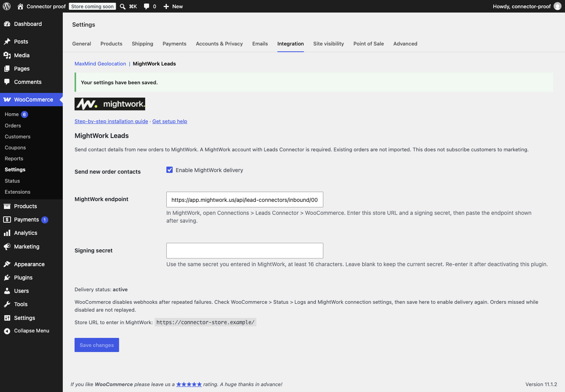Open the user avatar in admin bar
The height and width of the screenshot is (392, 565).
point(558,6)
